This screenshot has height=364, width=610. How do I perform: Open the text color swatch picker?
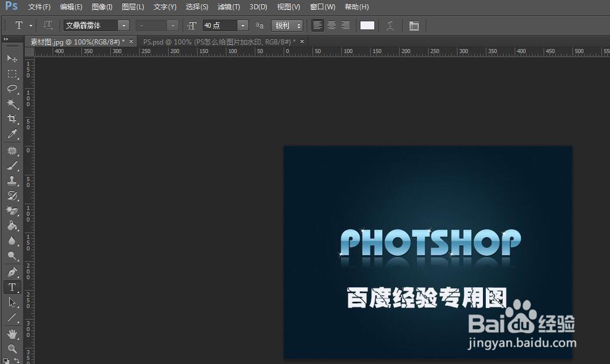(367, 25)
